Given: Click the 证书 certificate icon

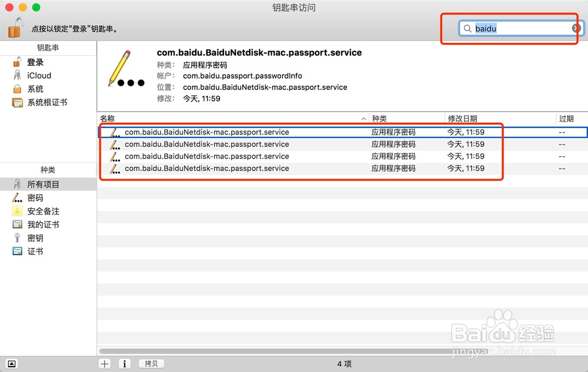Looking at the screenshot, I should 17,251.
